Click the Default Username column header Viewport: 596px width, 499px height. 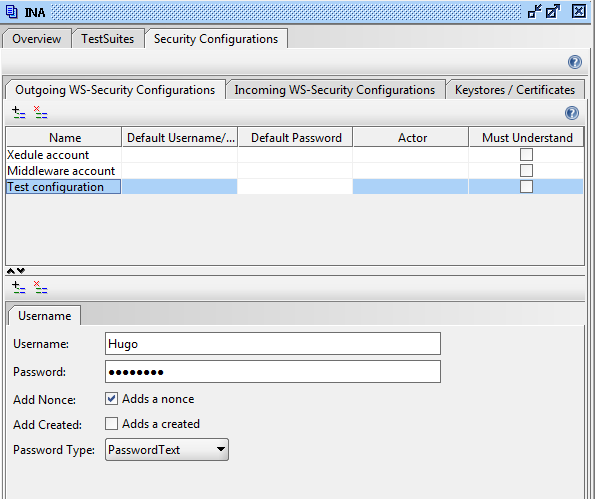point(180,138)
